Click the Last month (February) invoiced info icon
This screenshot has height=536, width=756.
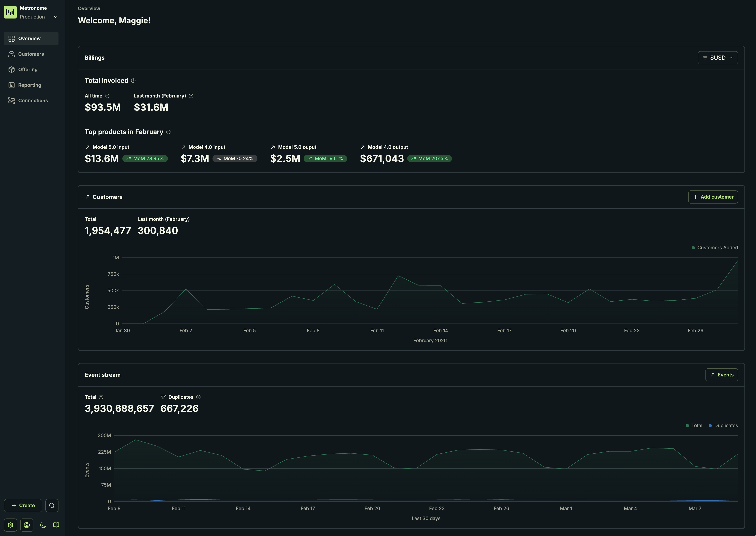(x=191, y=96)
